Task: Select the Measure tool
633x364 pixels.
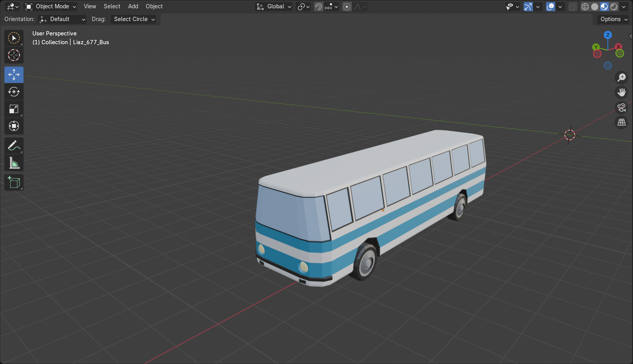Action: (x=14, y=163)
